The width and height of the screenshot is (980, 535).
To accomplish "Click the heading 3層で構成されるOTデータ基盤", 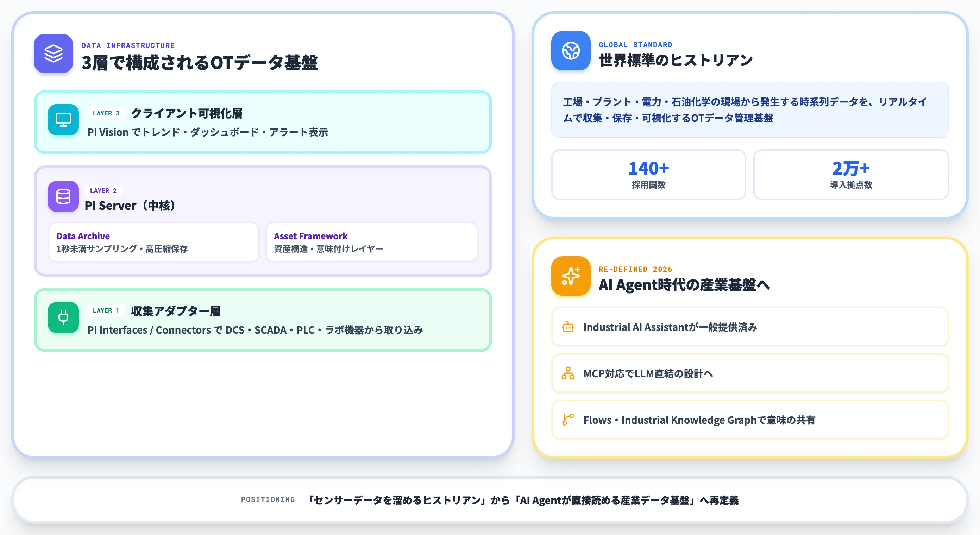I will (x=200, y=63).
